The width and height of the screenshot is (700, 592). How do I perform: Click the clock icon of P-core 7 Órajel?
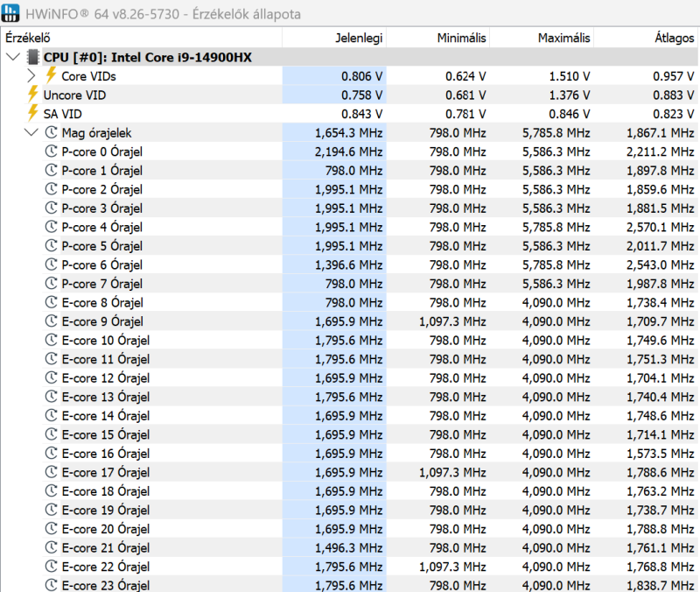click(x=52, y=283)
